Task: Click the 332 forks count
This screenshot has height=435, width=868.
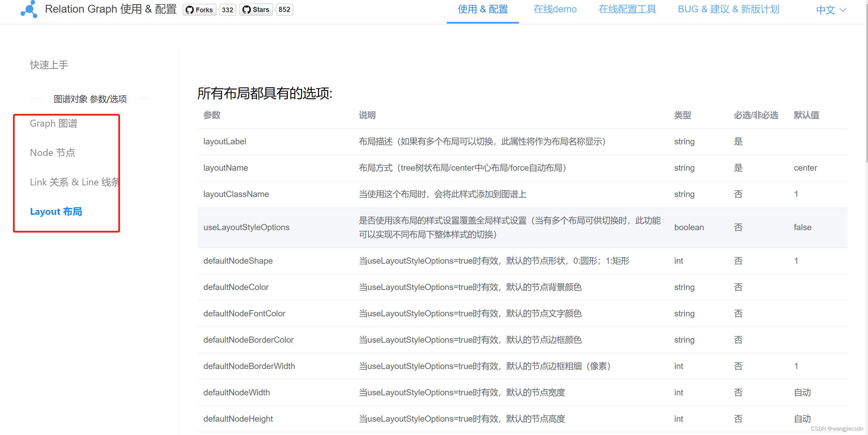Action: coord(227,10)
